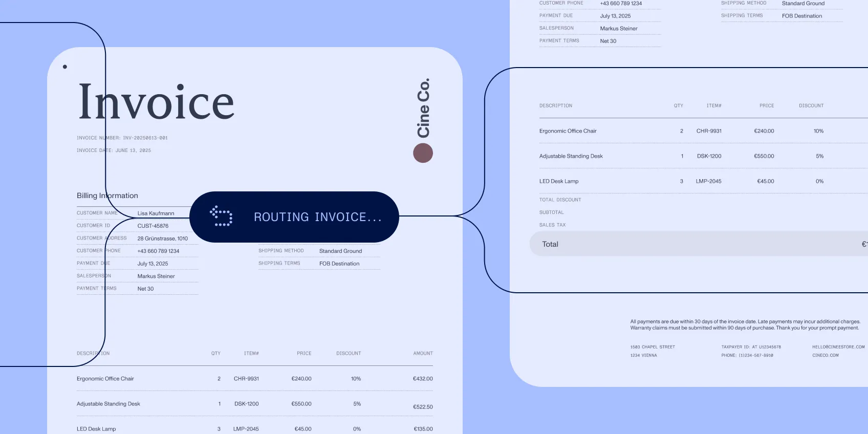Click the SALES TAX label

pyautogui.click(x=552, y=225)
